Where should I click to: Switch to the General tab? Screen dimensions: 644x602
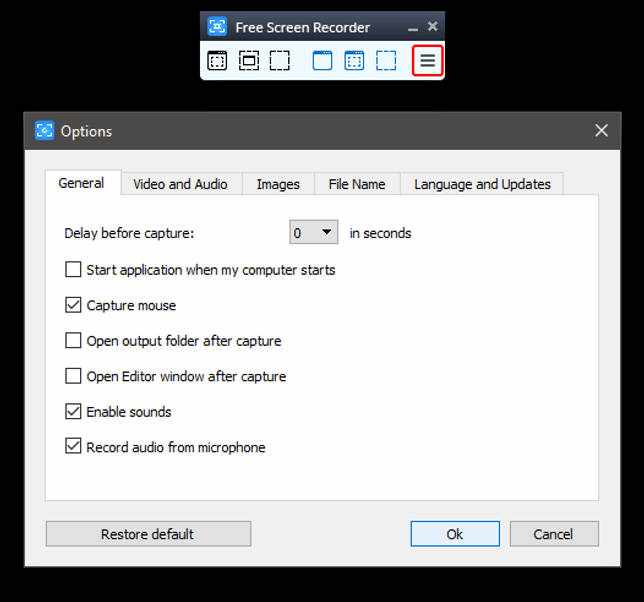coord(81,183)
